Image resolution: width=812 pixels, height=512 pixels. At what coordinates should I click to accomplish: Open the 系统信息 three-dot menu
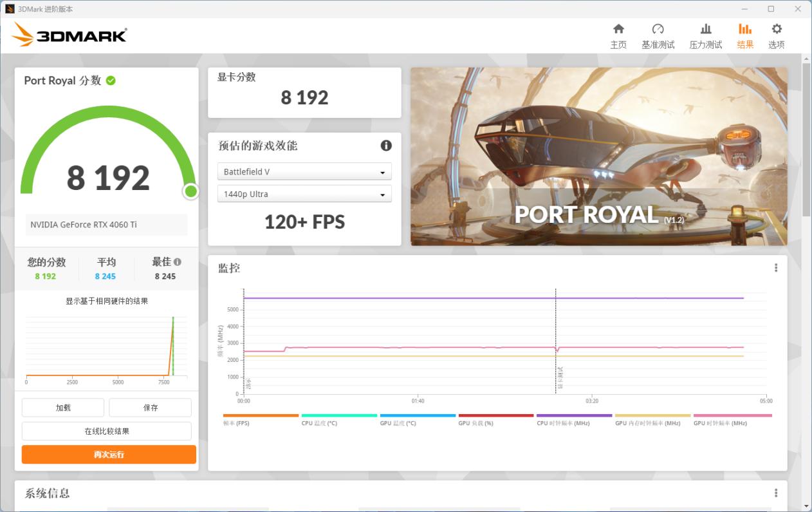coord(775,493)
